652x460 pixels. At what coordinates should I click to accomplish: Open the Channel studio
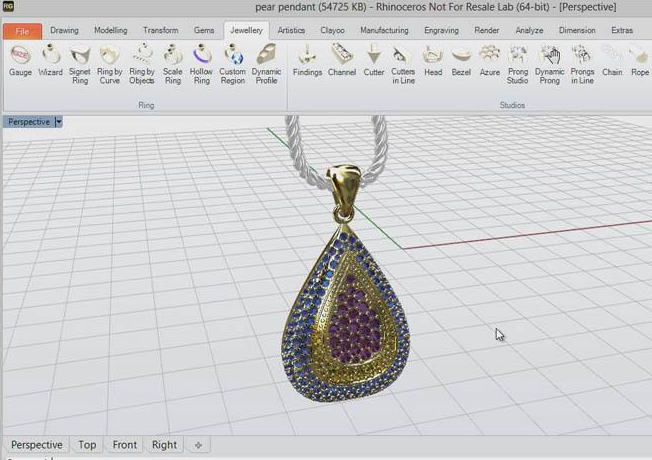[x=342, y=61]
